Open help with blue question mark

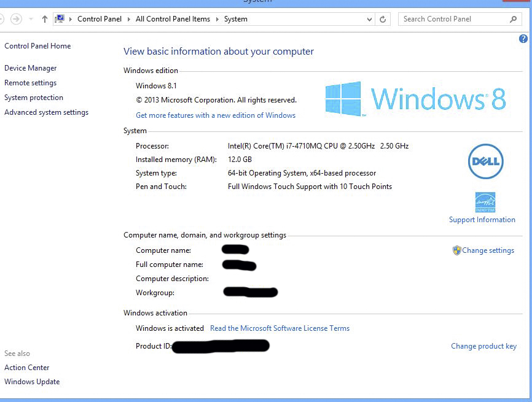523,39
